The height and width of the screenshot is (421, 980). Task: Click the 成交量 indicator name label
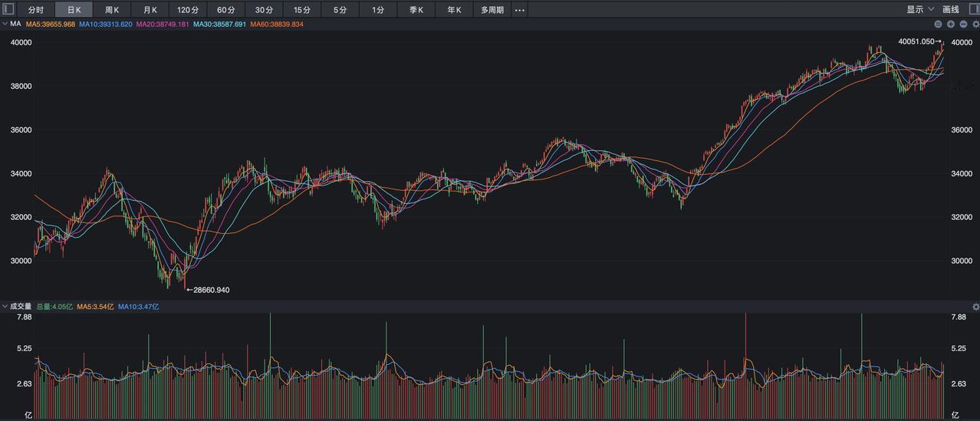[21, 306]
